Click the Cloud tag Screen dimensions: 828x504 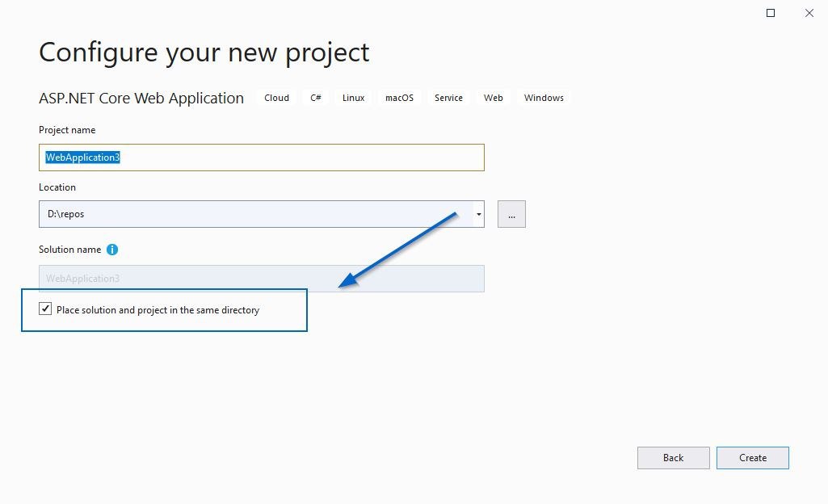(277, 99)
